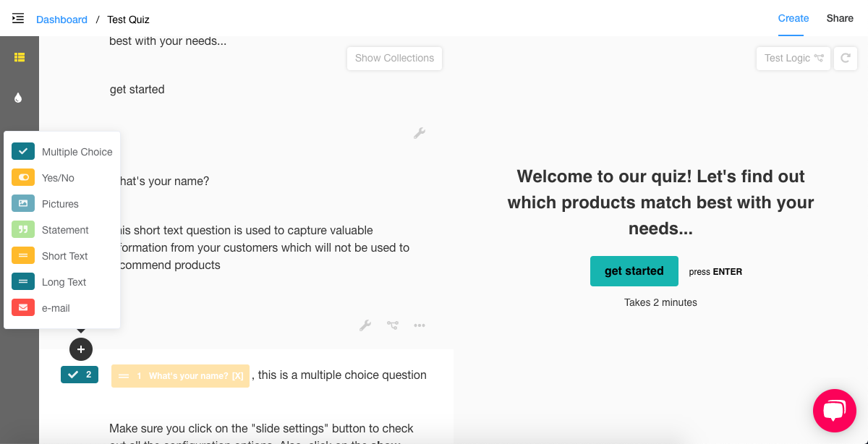
Task: Edit the "What's your name?" question title
Action: [164, 181]
